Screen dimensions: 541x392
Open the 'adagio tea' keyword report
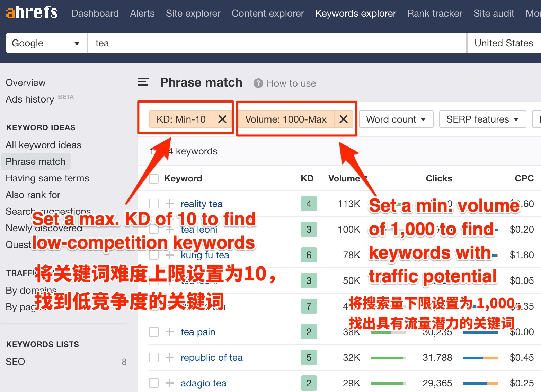coord(203,383)
